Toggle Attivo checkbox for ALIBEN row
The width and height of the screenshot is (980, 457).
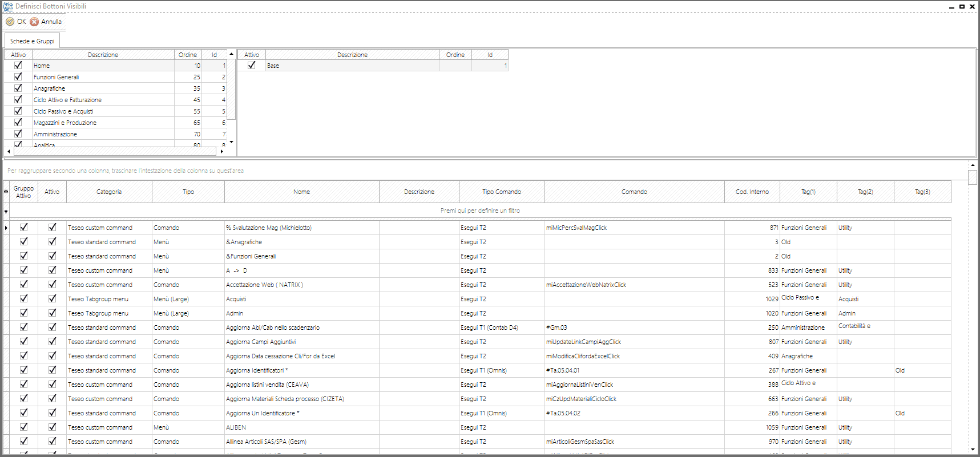click(x=53, y=427)
